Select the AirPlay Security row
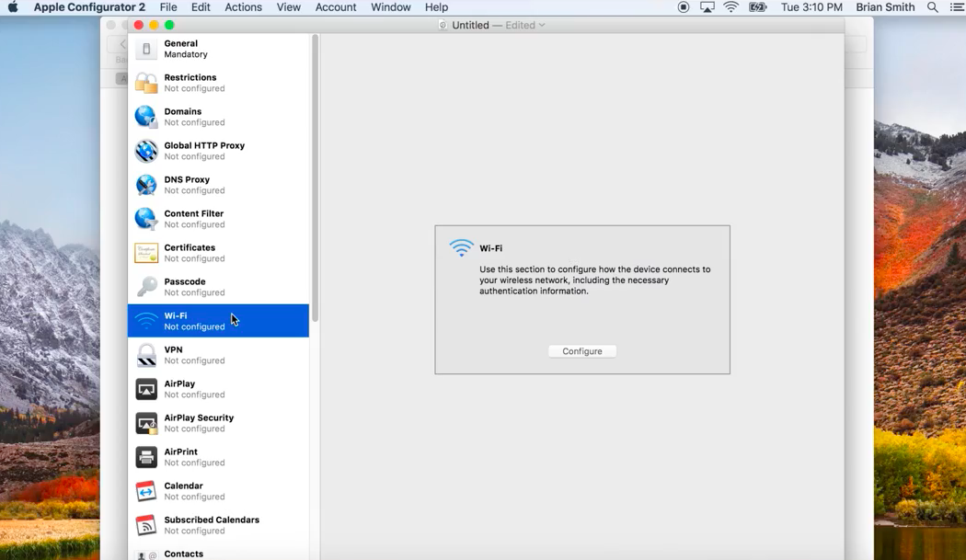966x560 pixels. [x=218, y=423]
